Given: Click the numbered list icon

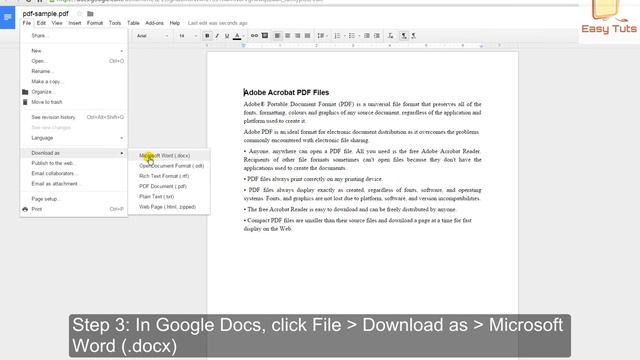Looking at the screenshot, I should 338,36.
